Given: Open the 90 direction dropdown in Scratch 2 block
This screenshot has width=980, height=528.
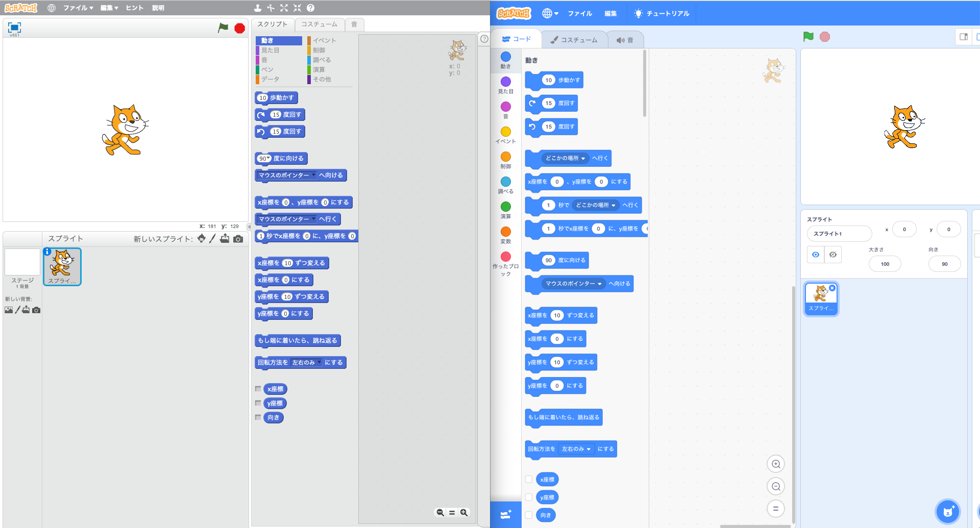Looking at the screenshot, I should pyautogui.click(x=268, y=158).
